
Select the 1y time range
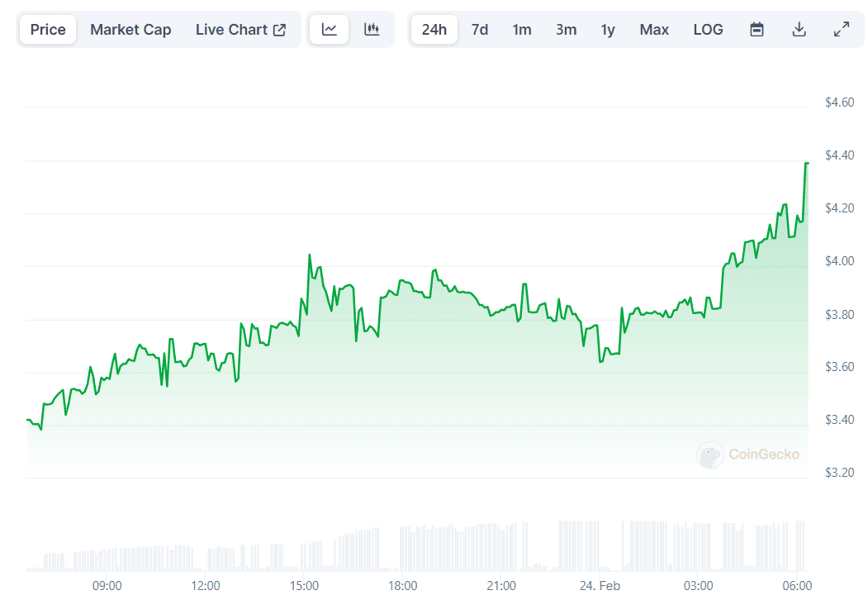(608, 30)
